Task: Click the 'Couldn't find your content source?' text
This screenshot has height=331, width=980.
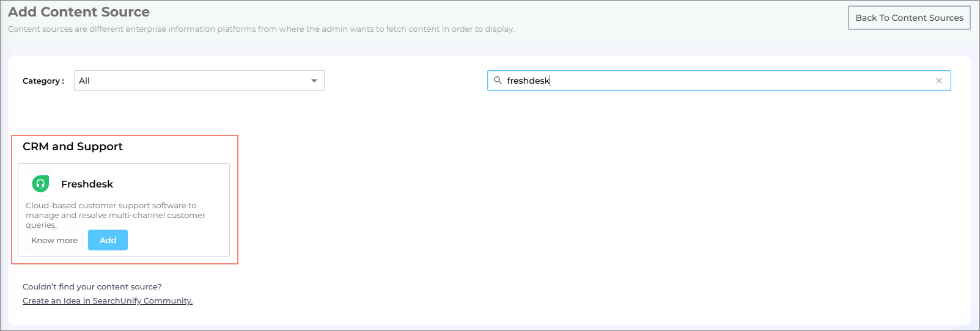Action: pyautogui.click(x=92, y=286)
